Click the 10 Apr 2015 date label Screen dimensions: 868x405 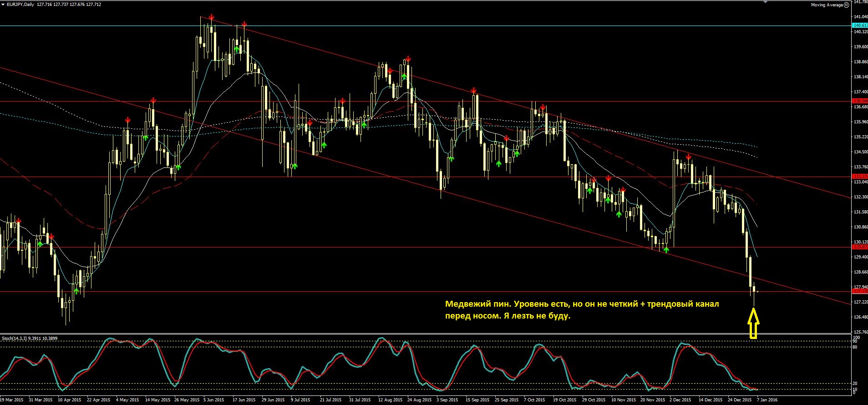click(x=70, y=400)
